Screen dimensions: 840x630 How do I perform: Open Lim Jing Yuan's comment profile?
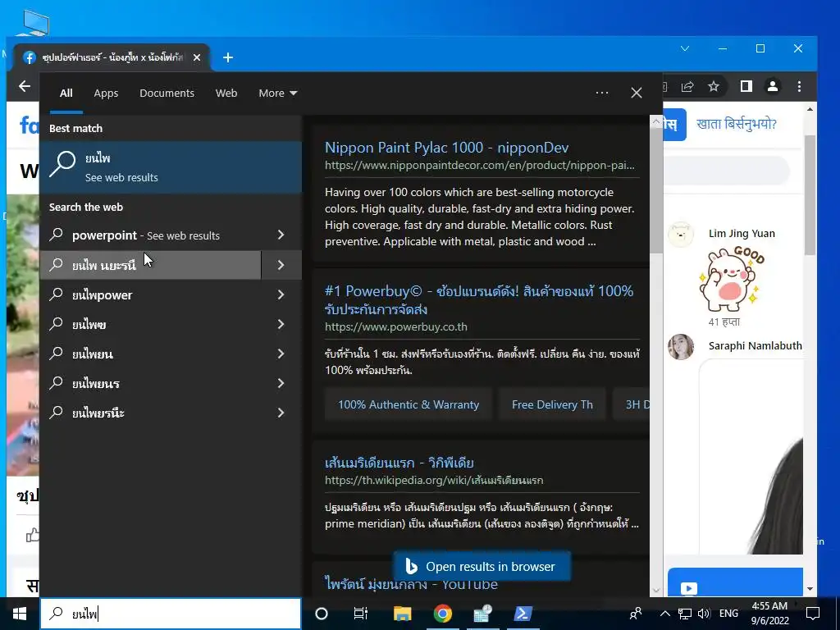click(x=742, y=234)
